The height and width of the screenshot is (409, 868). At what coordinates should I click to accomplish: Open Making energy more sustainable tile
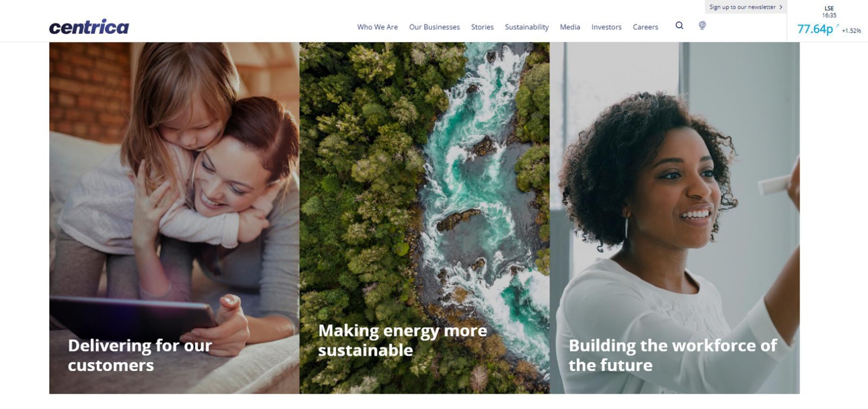[424, 218]
